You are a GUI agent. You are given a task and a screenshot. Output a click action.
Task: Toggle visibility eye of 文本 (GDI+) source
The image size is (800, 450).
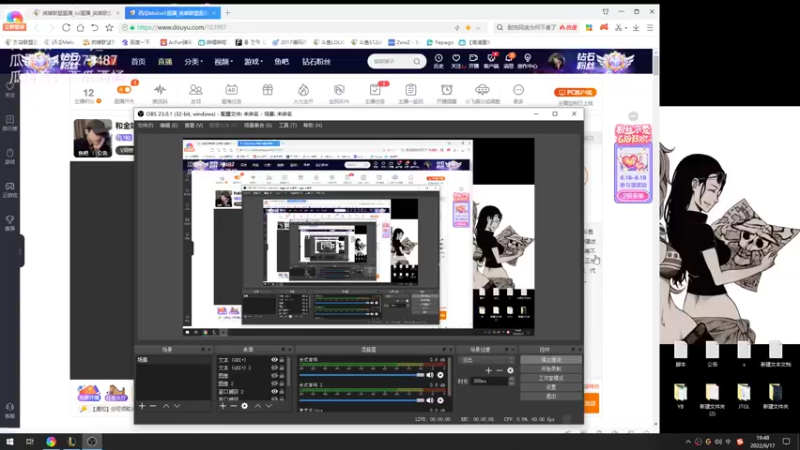click(x=274, y=360)
